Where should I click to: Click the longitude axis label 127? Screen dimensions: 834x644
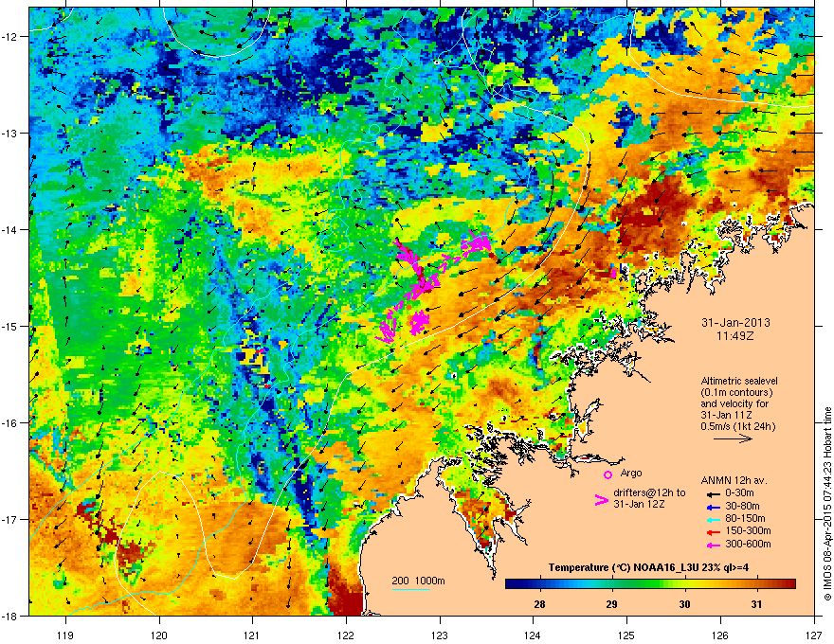(814, 635)
